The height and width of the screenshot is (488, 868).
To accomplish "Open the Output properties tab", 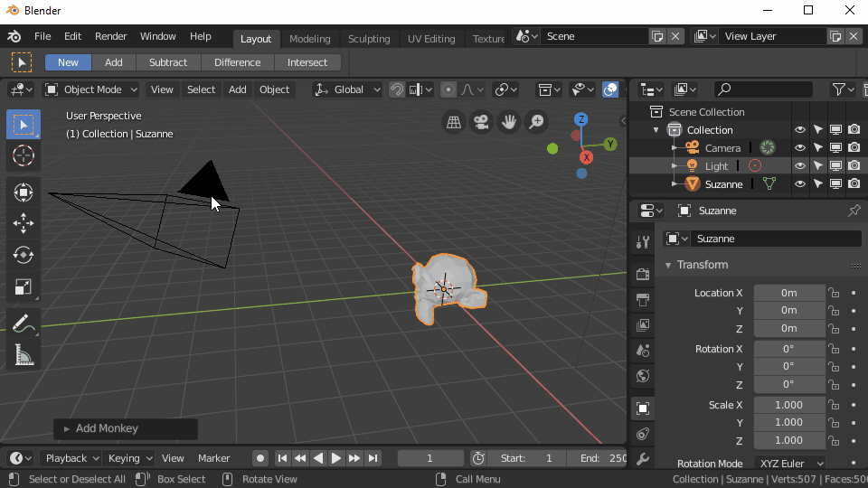I will (643, 300).
